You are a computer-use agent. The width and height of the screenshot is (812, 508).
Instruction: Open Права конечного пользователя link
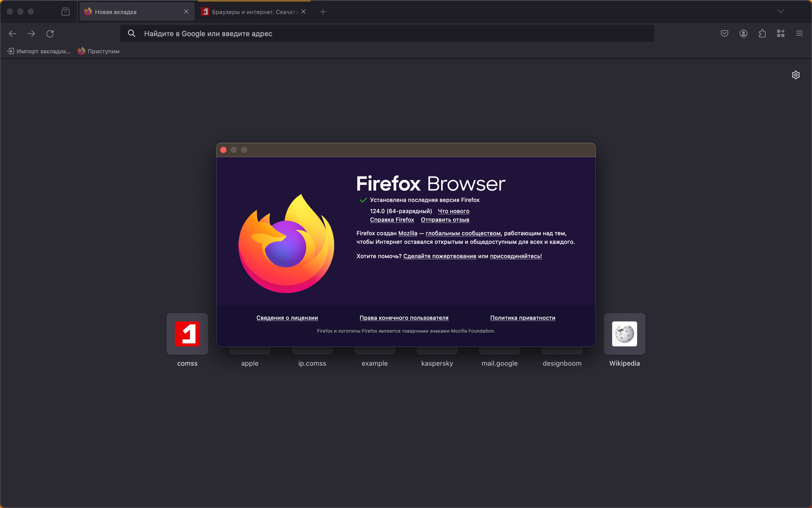point(404,318)
